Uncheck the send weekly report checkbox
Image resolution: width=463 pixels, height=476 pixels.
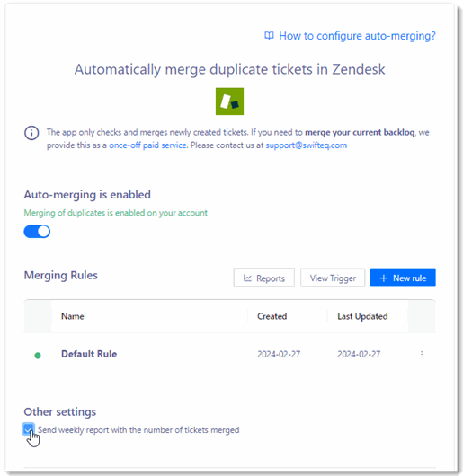(x=29, y=429)
